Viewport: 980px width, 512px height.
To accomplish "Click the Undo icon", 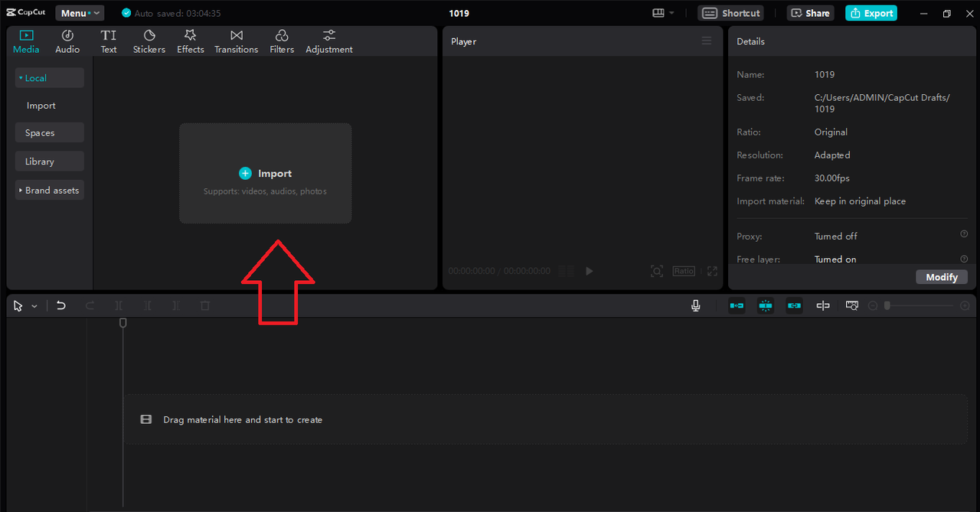I will click(60, 305).
